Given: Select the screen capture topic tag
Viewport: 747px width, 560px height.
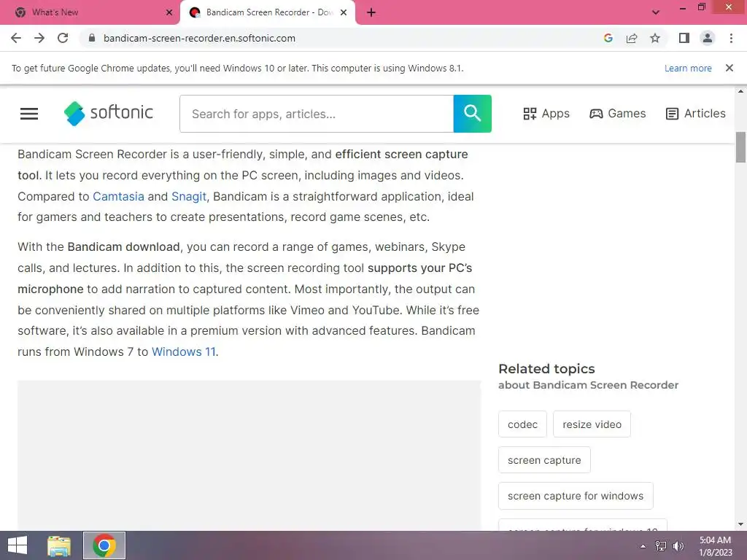Looking at the screenshot, I should coord(544,460).
